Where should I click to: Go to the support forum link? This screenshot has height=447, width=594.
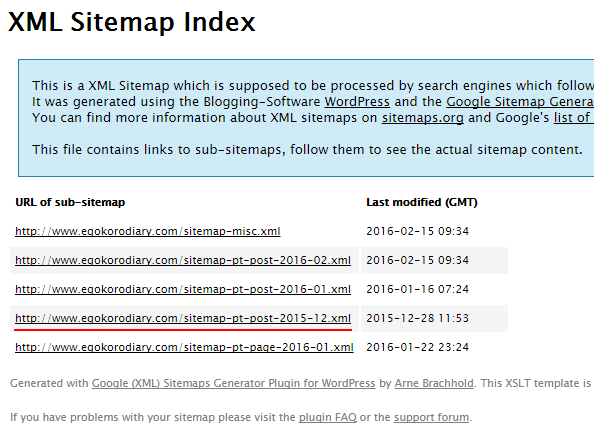[x=431, y=417]
